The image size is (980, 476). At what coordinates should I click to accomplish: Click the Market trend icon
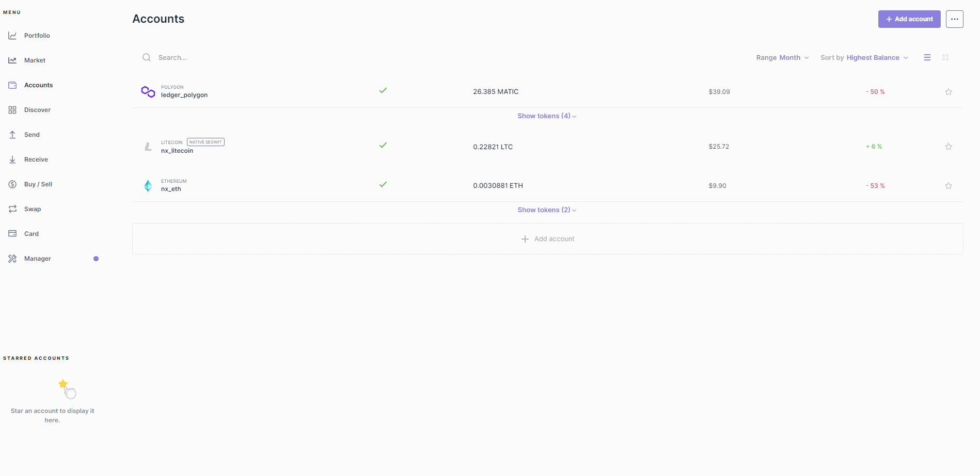coord(12,60)
